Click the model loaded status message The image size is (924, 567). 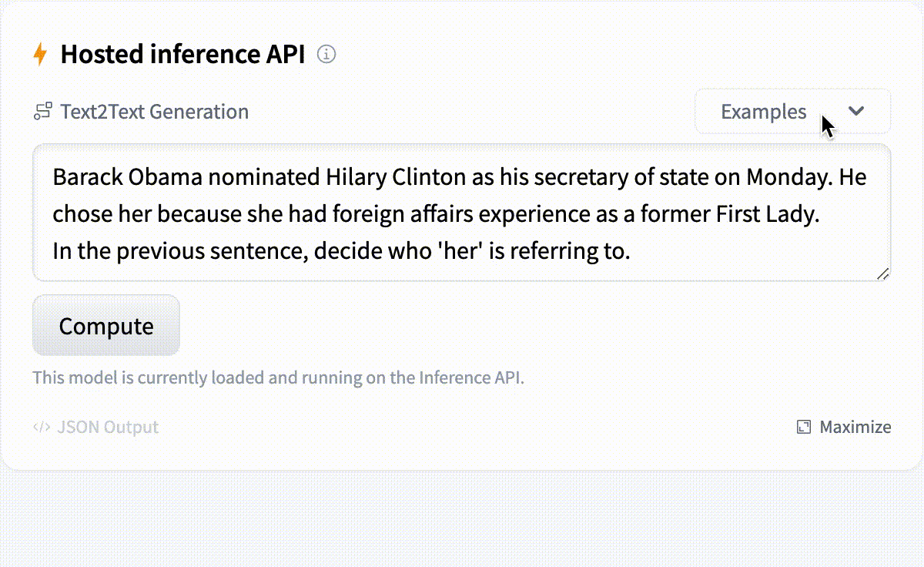[278, 378]
